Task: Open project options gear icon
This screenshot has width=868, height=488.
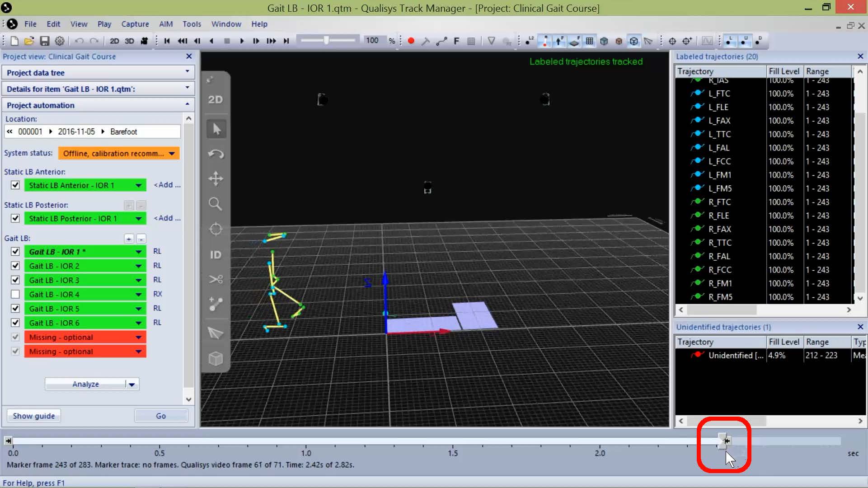Action: pyautogui.click(x=59, y=41)
